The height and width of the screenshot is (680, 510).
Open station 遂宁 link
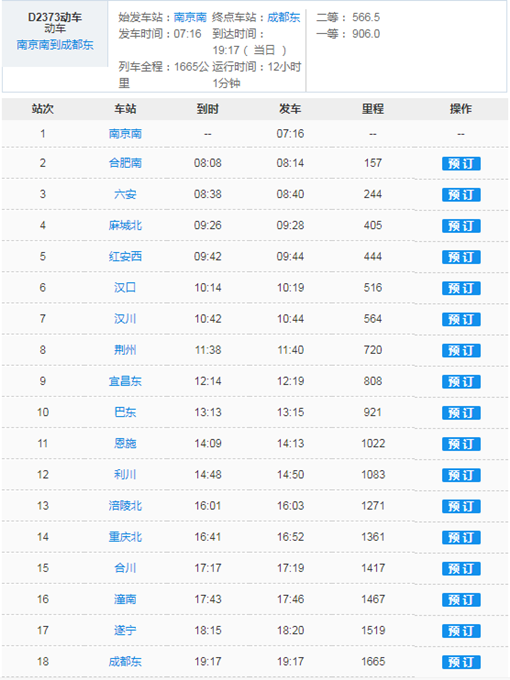click(125, 631)
